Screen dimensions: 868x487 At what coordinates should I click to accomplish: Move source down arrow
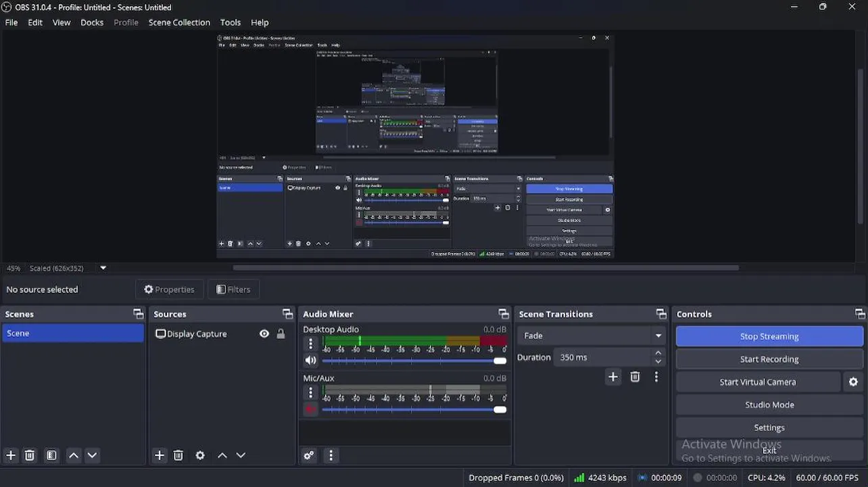[x=241, y=455]
